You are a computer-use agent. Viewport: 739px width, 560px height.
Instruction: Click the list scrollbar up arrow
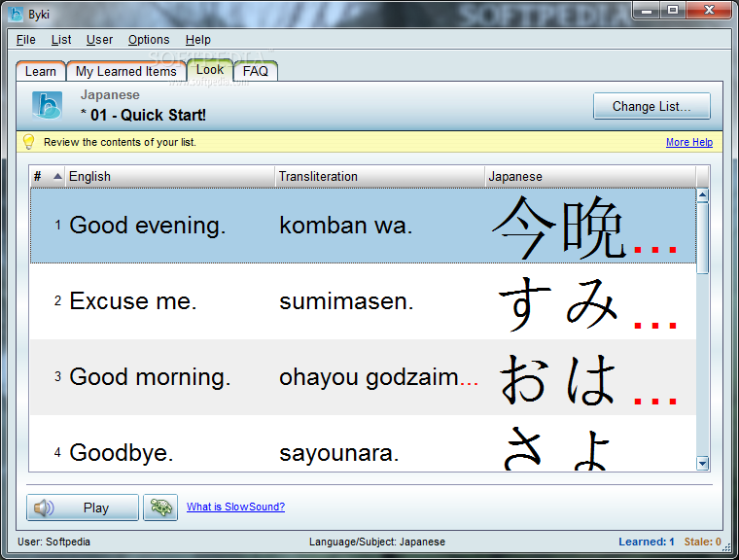click(703, 195)
